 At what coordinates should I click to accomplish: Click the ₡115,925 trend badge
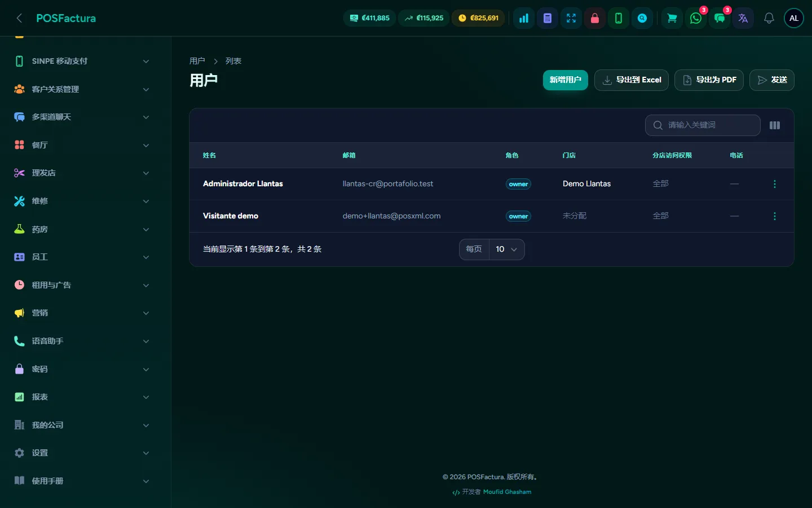pyautogui.click(x=424, y=18)
